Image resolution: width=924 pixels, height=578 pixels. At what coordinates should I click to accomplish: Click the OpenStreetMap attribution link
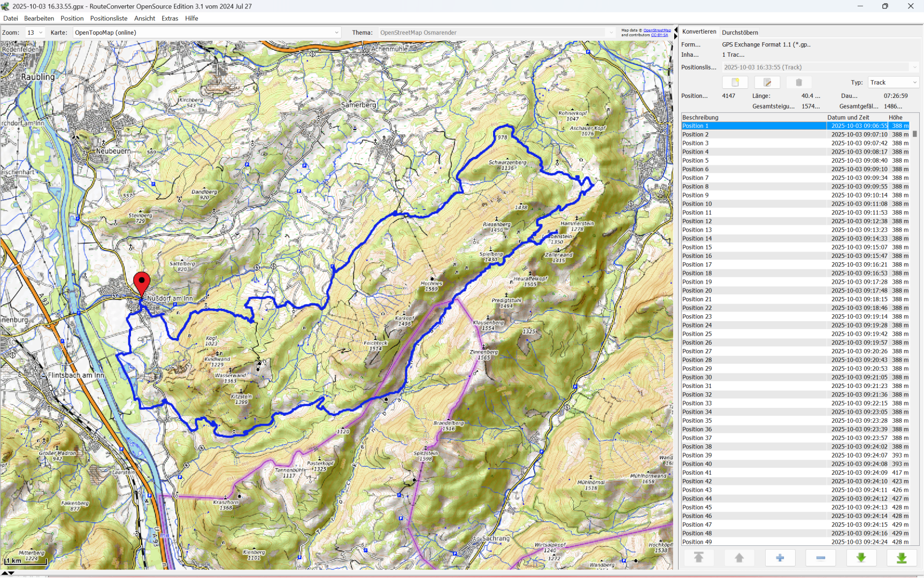coord(657,31)
